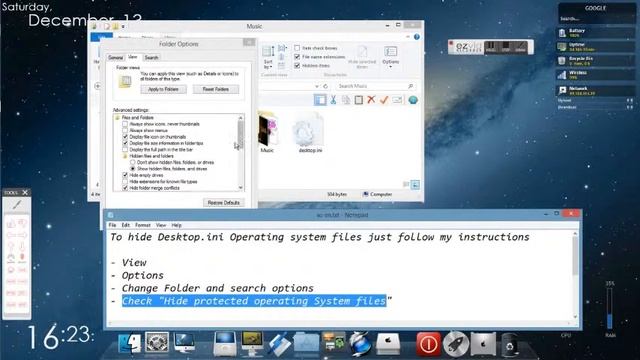The image size is (640, 360).
Task: Click the Copy icon in Music window toolbar
Action: pyautogui.click(x=346, y=100)
